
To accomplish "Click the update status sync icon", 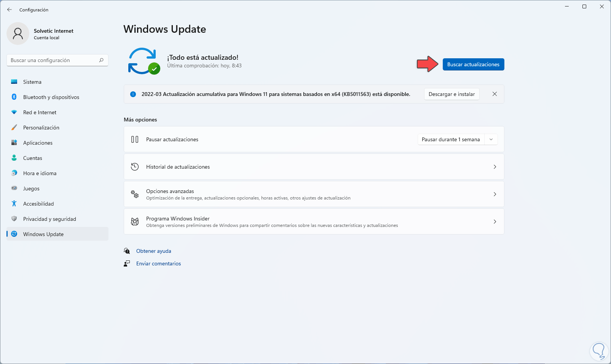I will click(144, 61).
